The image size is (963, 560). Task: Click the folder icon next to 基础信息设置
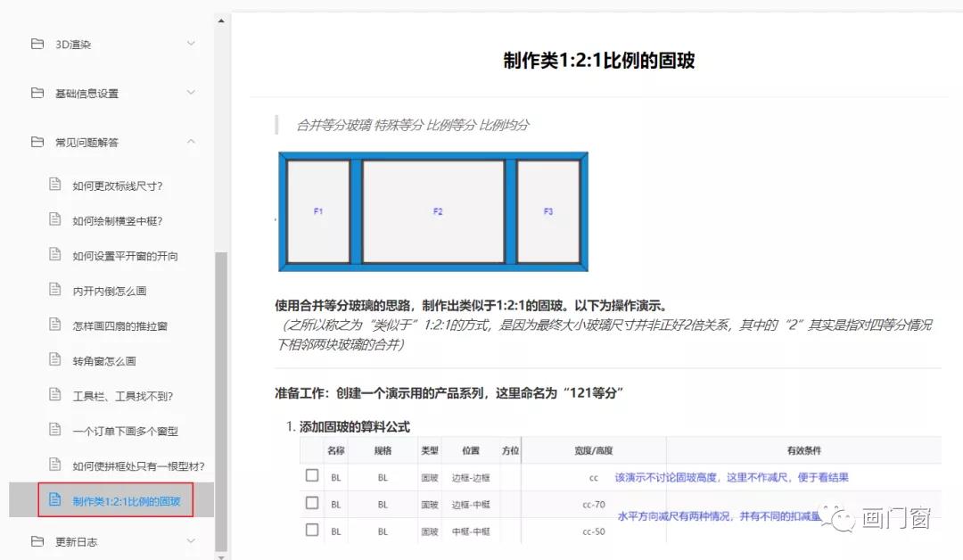coord(37,93)
